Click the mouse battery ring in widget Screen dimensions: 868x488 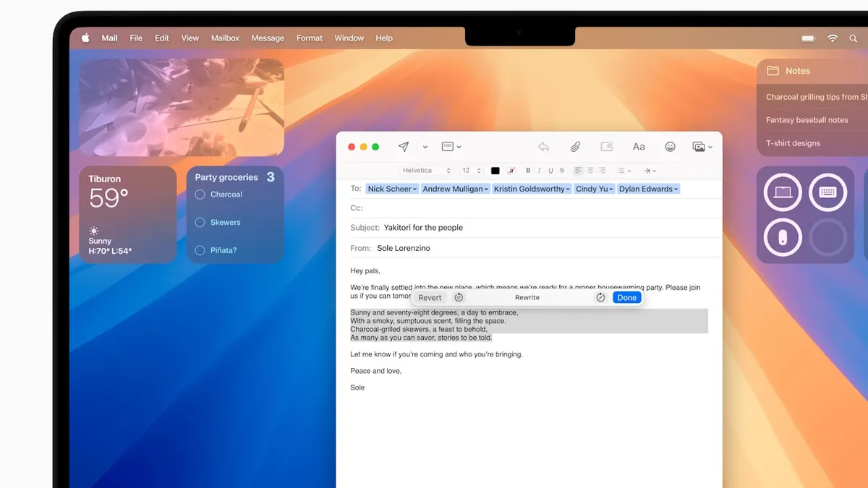[783, 237]
